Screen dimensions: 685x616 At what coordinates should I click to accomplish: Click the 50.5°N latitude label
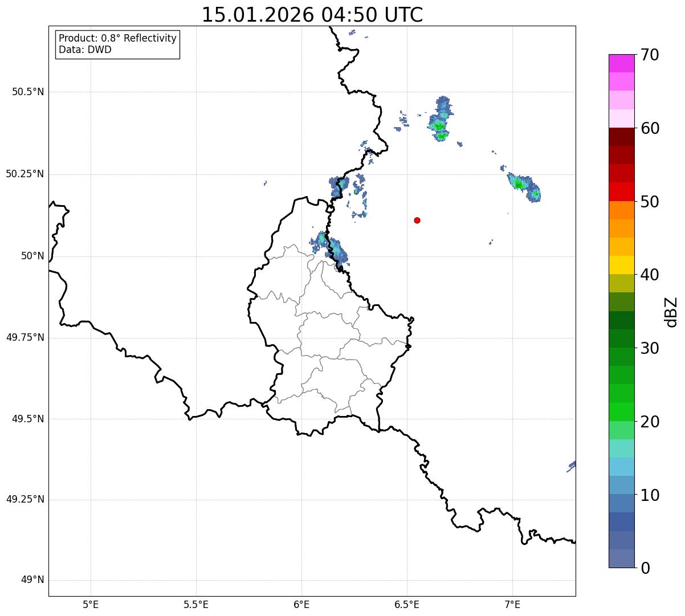point(28,92)
